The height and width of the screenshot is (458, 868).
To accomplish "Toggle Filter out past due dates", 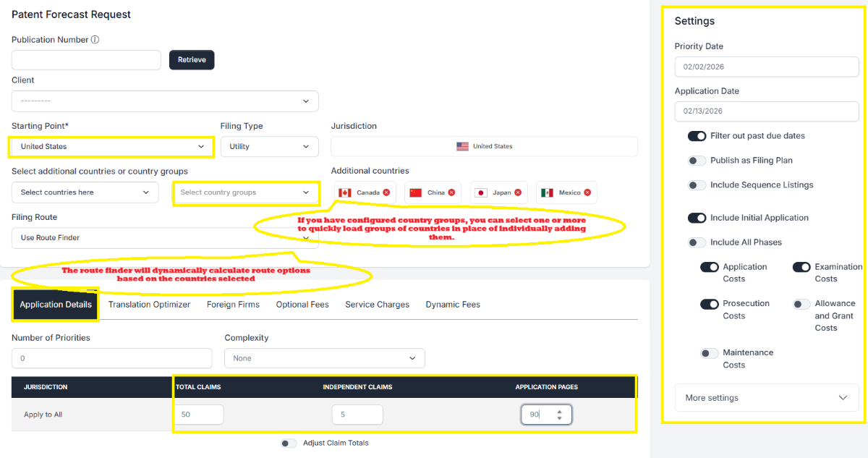I will coord(697,136).
